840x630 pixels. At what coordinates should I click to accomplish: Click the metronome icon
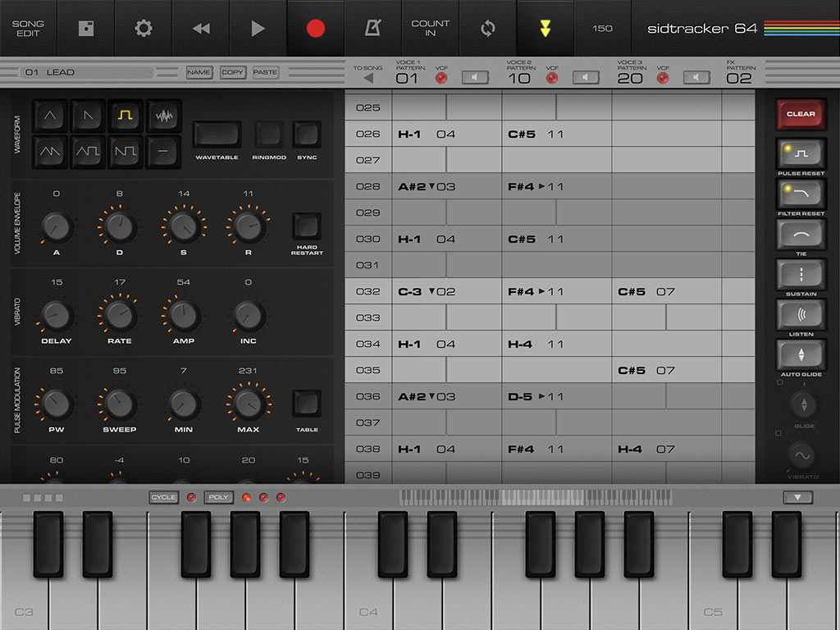372,29
